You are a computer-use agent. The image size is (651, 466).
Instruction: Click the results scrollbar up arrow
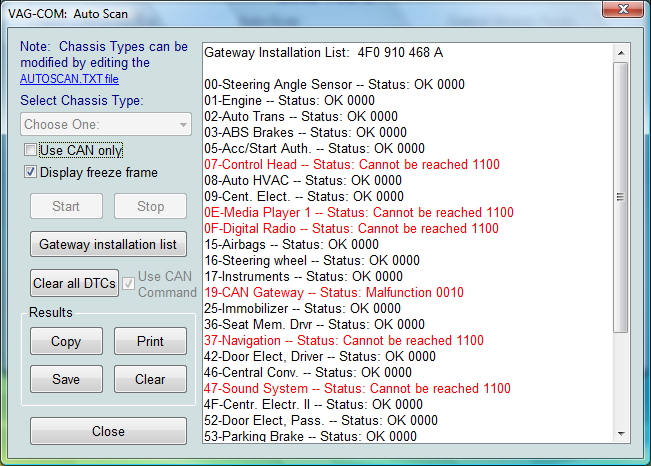point(621,53)
